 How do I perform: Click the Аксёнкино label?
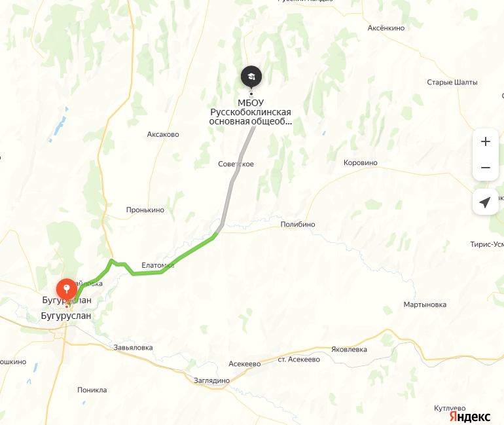pos(386,28)
